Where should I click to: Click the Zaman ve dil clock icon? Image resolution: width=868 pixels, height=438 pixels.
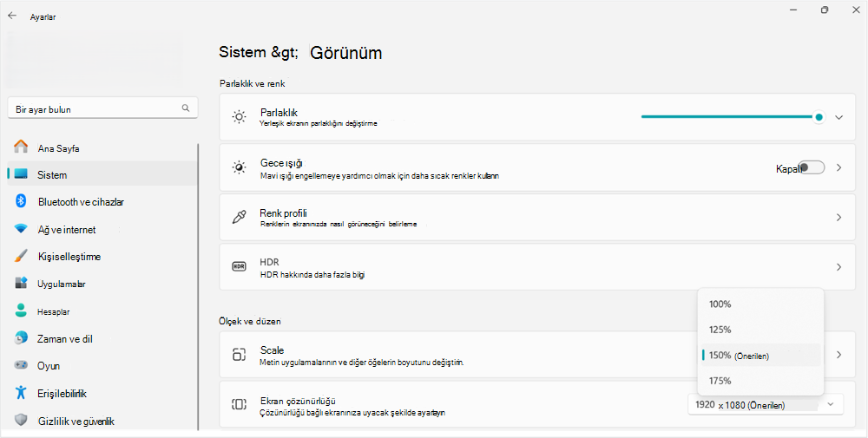pyautogui.click(x=21, y=337)
